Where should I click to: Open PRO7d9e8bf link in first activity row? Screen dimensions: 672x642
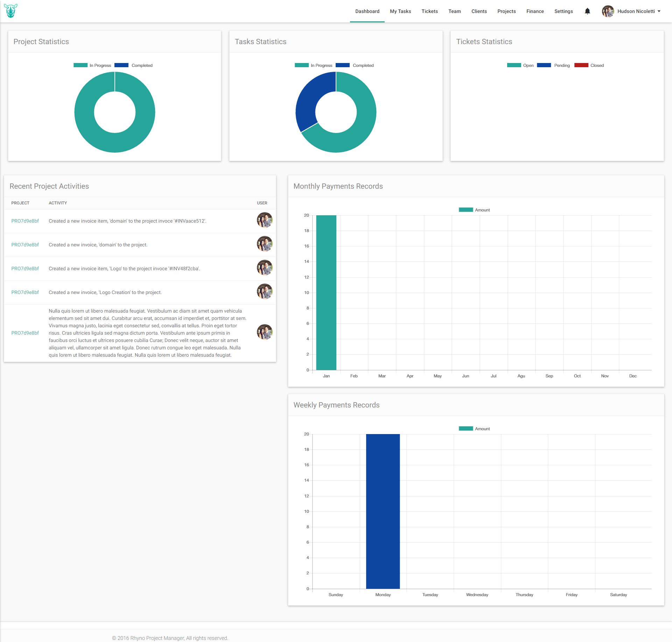click(x=25, y=221)
